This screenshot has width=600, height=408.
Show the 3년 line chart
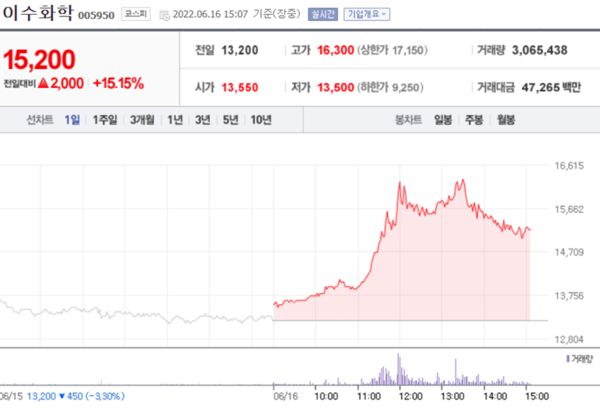tap(203, 120)
